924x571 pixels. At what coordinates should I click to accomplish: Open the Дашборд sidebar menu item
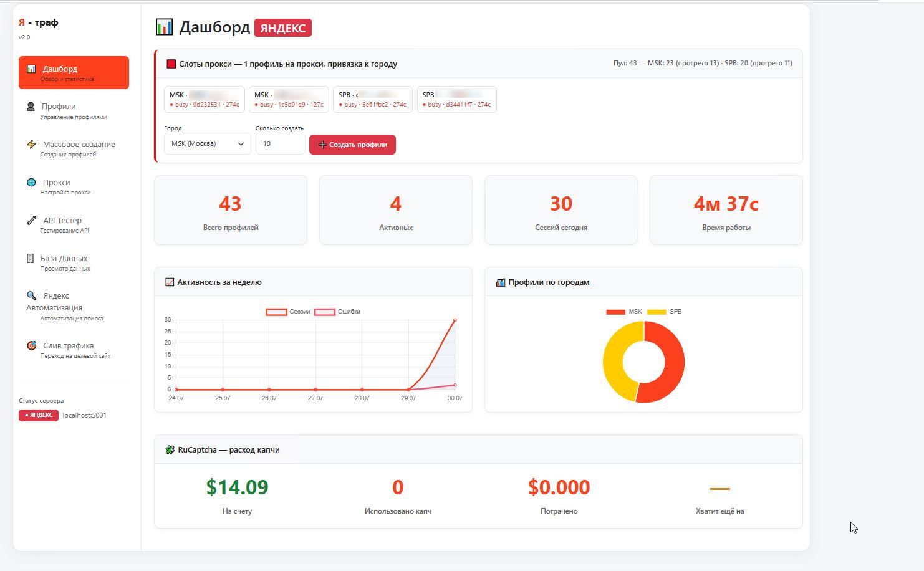(74, 72)
